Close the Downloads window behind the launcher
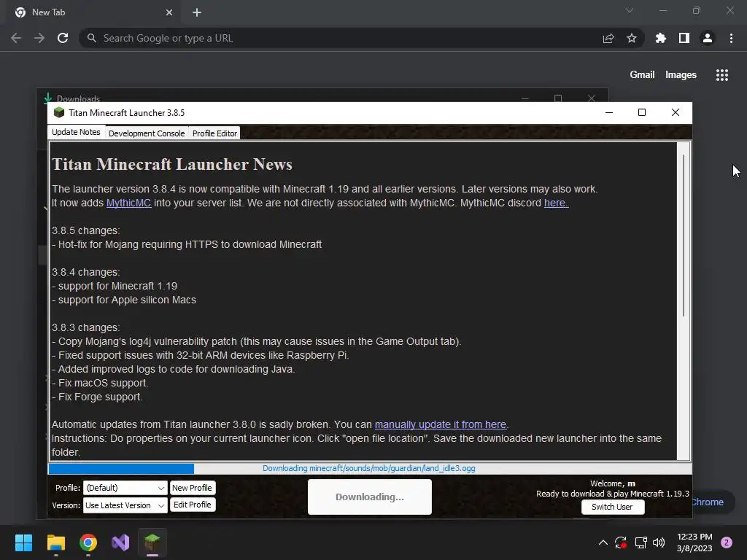The image size is (747, 560). coord(591,98)
